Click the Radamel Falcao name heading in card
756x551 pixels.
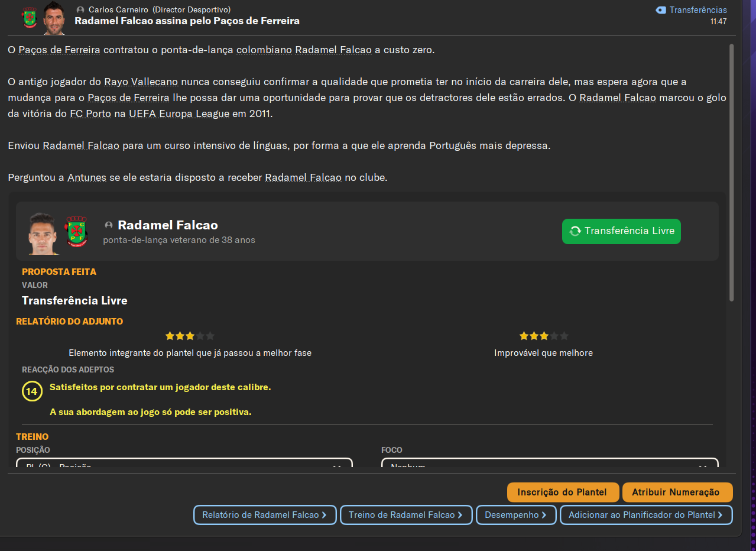(168, 225)
